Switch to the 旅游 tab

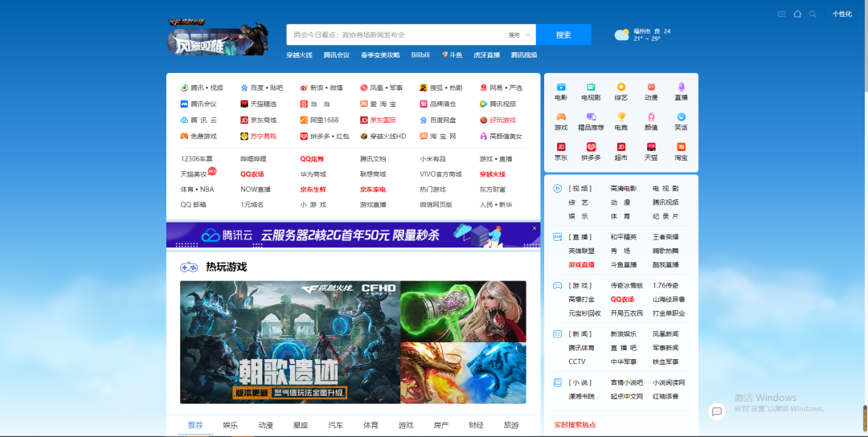pos(511,425)
